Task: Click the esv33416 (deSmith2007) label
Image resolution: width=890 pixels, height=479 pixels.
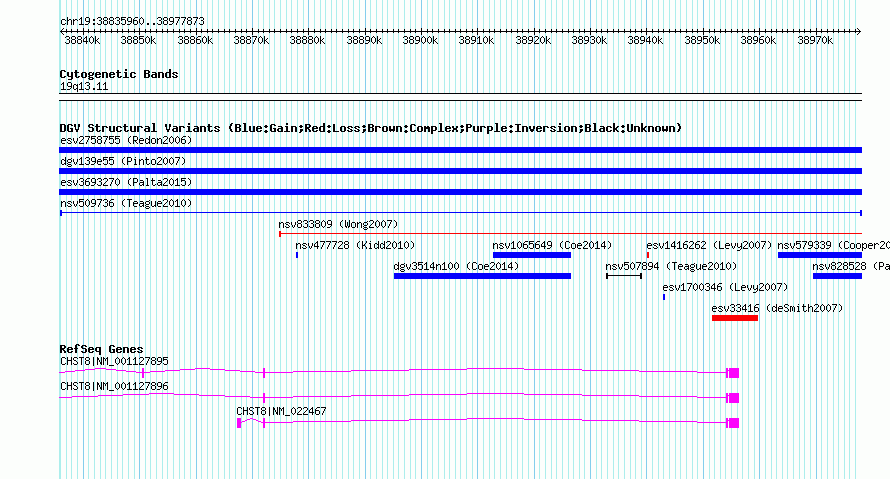Action: [778, 308]
